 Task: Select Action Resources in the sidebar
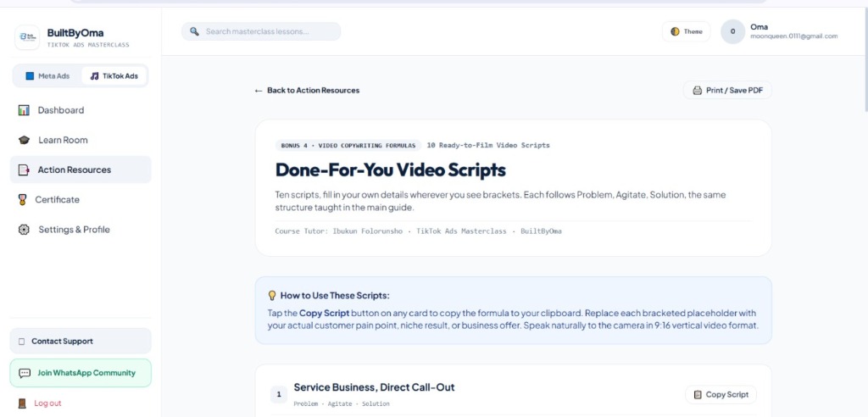click(81, 170)
